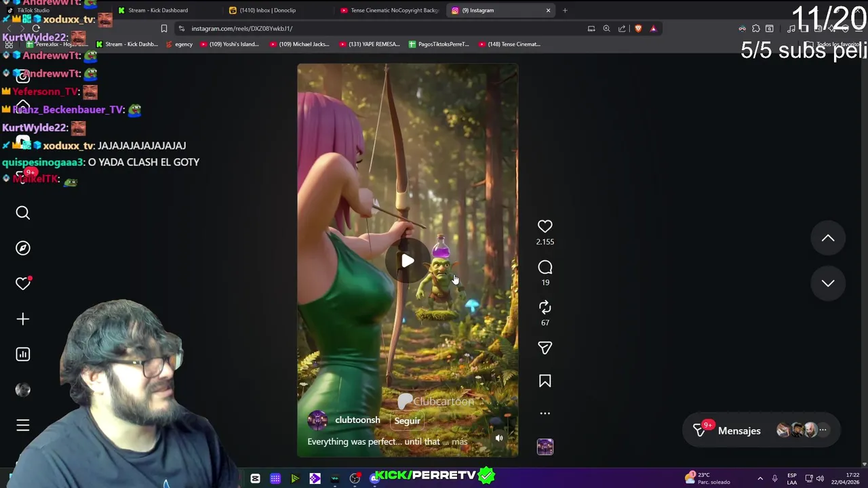
Task: Switch to Tense Cinematic NoCopyright tab
Action: [x=389, y=10]
